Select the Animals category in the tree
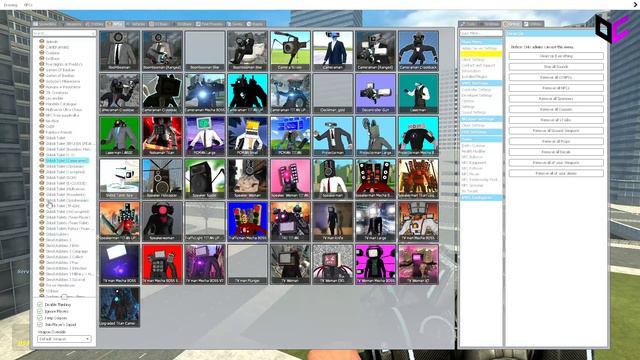 52,42
